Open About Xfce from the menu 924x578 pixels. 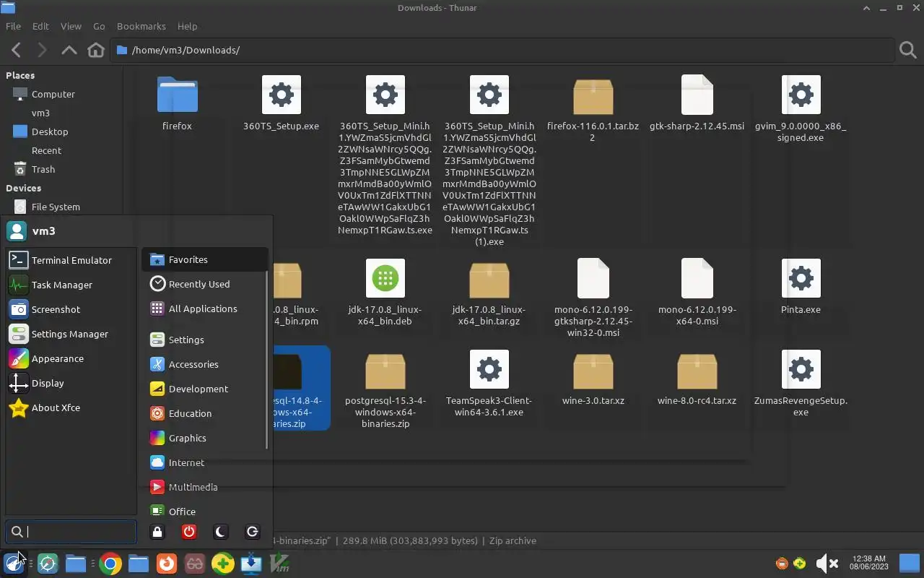[x=71, y=407]
